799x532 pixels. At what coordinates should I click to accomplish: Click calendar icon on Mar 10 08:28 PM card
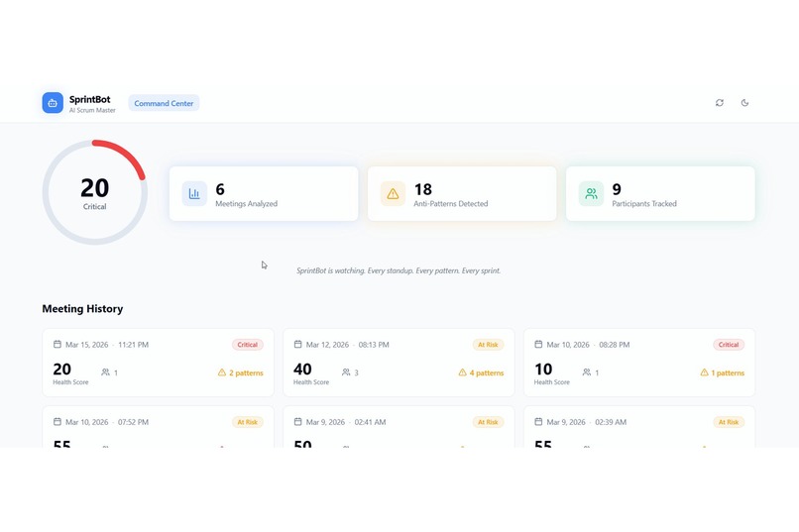pyautogui.click(x=538, y=344)
